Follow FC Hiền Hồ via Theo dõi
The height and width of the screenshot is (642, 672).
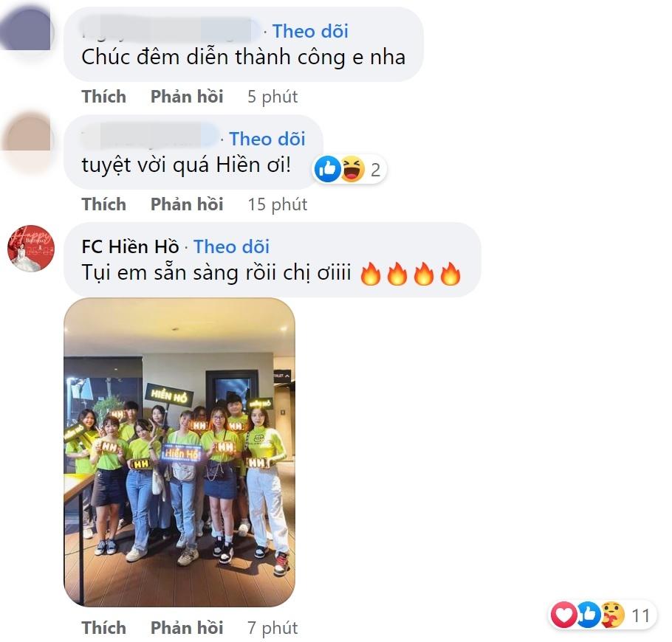(231, 246)
